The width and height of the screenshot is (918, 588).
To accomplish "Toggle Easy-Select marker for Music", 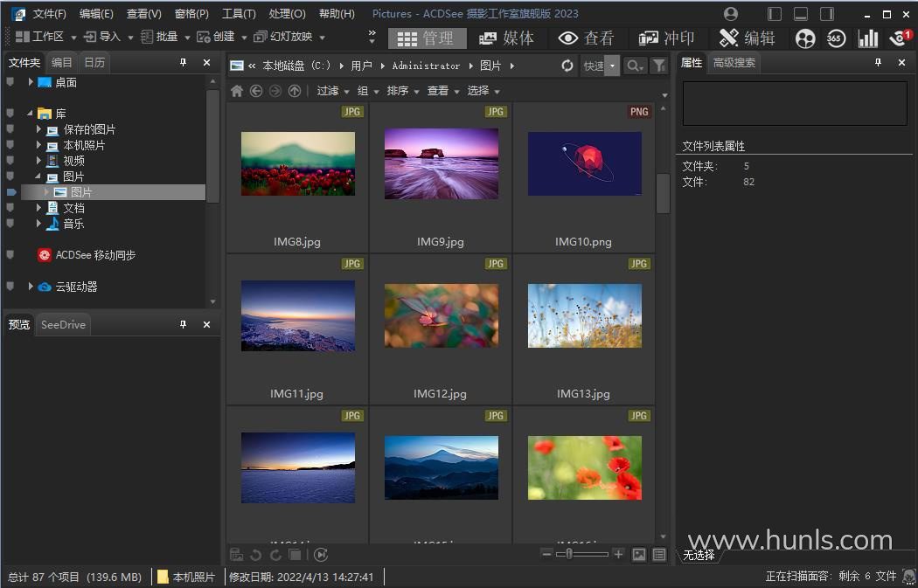I will (x=10, y=224).
